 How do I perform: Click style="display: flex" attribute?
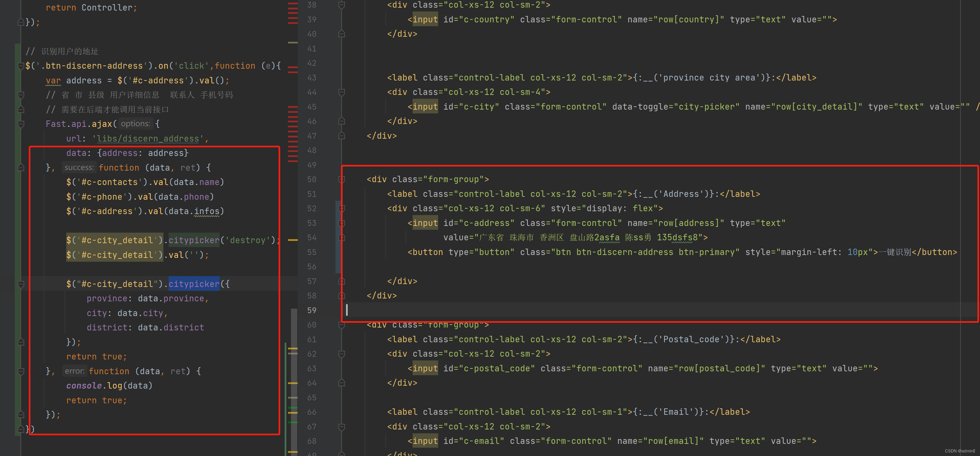tap(604, 208)
